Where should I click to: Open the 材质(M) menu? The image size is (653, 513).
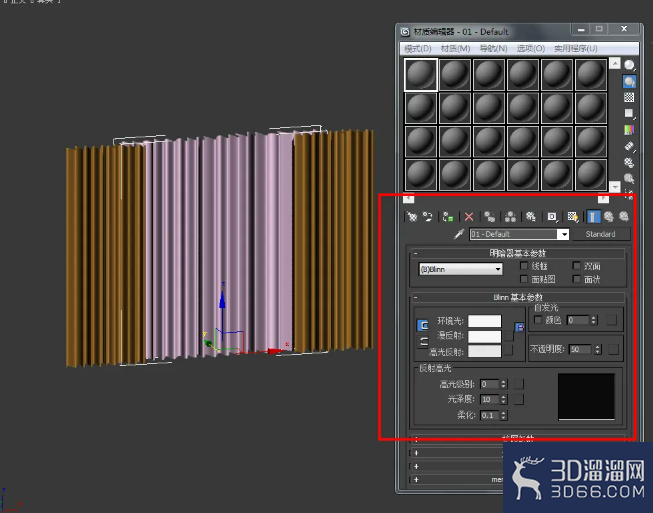[455, 49]
